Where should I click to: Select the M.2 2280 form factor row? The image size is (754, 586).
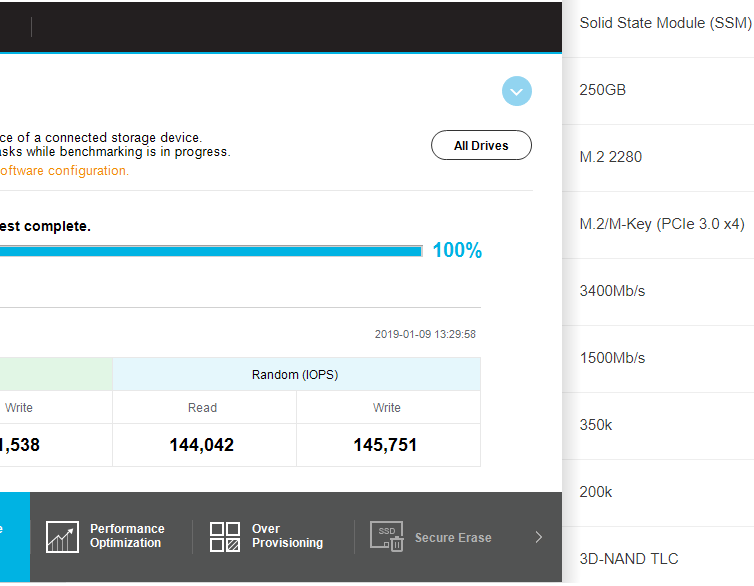pos(658,158)
